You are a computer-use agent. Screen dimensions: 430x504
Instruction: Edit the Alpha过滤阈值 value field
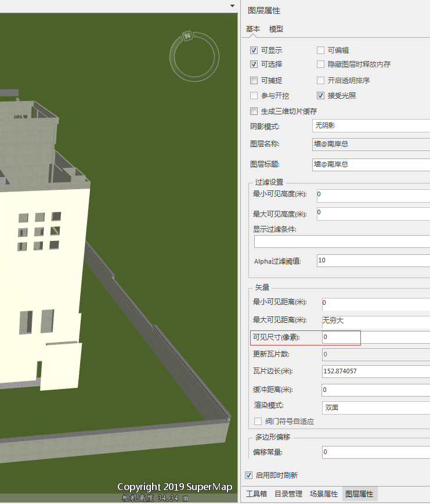point(373,261)
